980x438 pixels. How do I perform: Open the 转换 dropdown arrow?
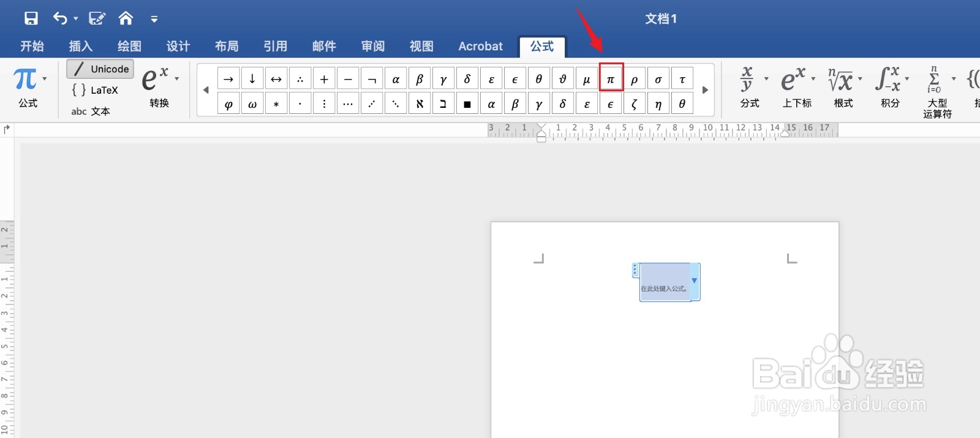177,79
